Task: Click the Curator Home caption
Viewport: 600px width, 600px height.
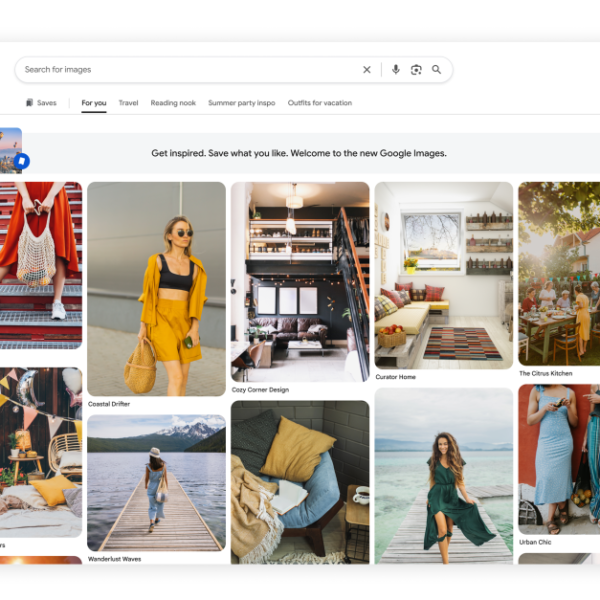Action: click(x=396, y=377)
